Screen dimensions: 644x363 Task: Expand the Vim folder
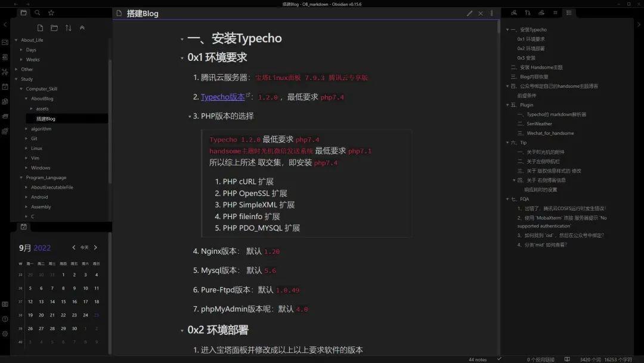pos(26,158)
